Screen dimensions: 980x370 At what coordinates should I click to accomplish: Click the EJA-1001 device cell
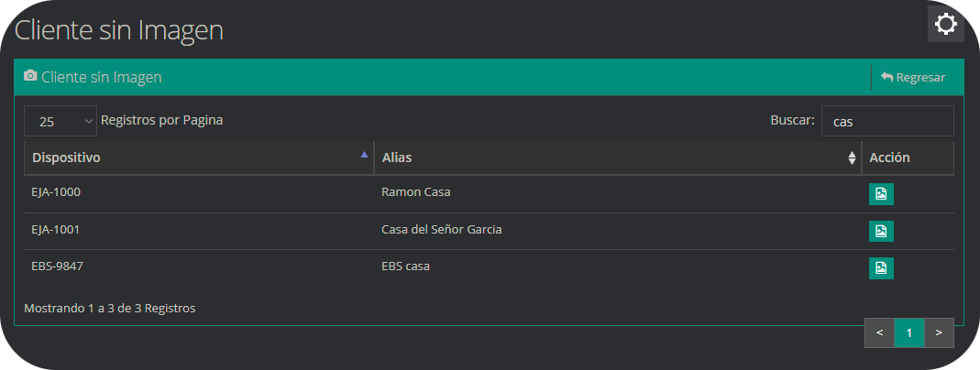point(58,230)
